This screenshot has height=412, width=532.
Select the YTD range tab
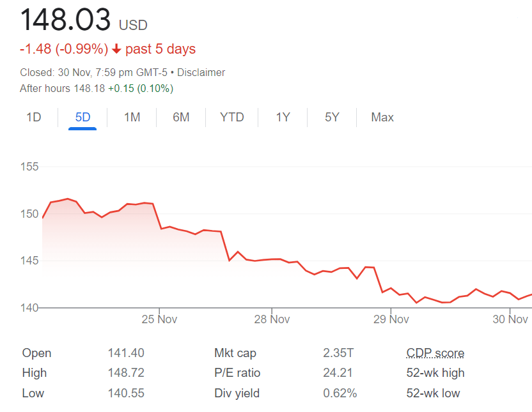[231, 118]
